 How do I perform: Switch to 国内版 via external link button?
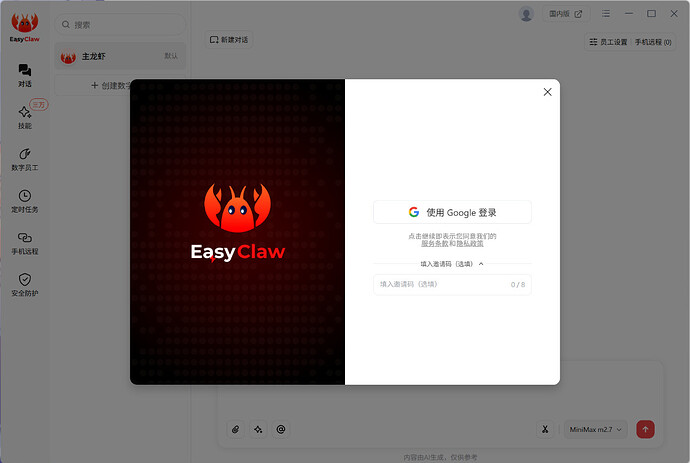click(565, 14)
